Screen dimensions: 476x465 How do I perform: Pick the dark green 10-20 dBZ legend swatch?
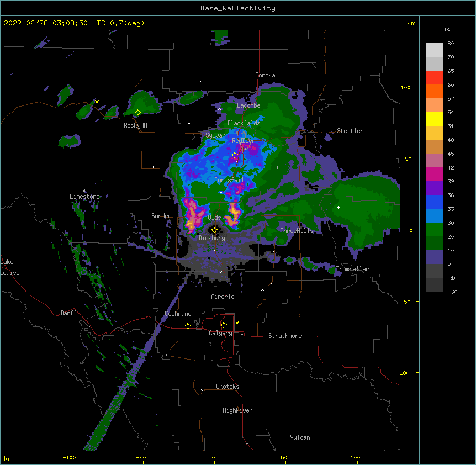pyautogui.click(x=434, y=244)
